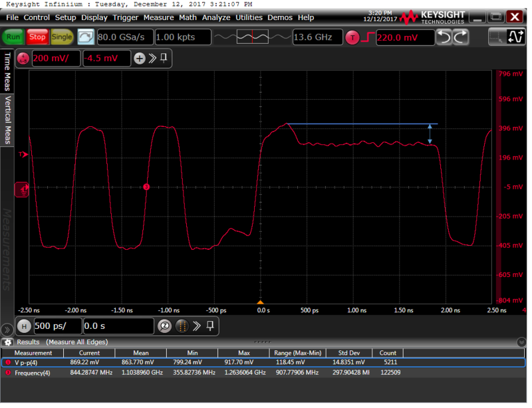532x408 pixels.
Task: Open the Results settings gear
Action: tap(8, 342)
